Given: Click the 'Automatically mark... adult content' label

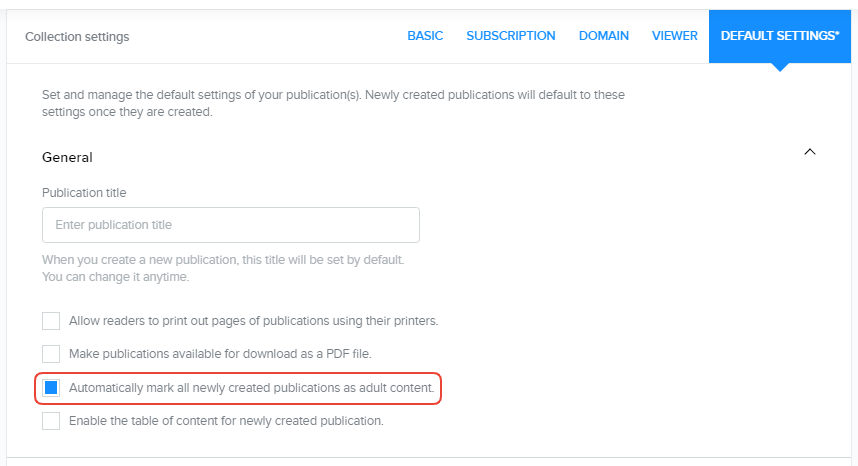Looking at the screenshot, I should point(251,387).
